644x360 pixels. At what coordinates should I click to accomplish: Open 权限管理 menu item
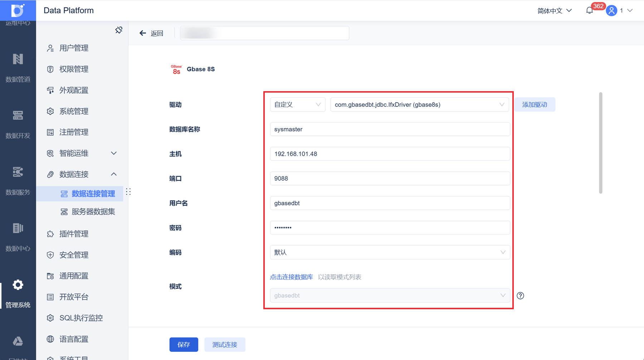pyautogui.click(x=74, y=69)
